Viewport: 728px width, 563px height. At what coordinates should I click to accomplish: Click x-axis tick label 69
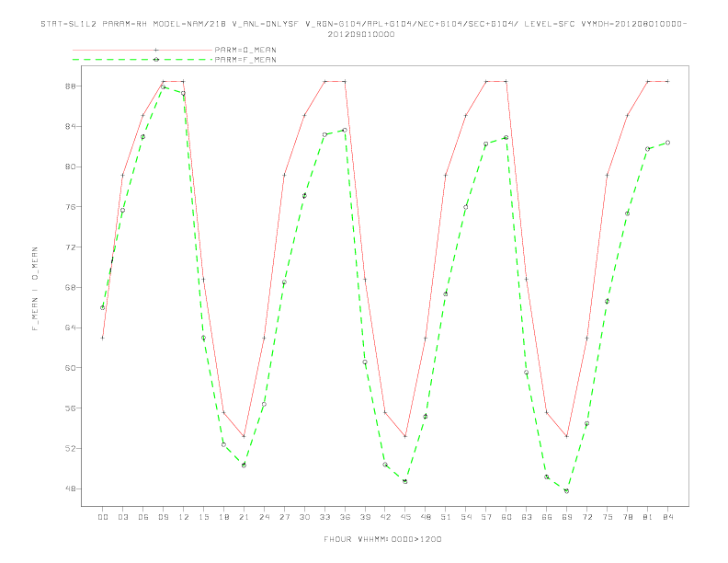(567, 517)
